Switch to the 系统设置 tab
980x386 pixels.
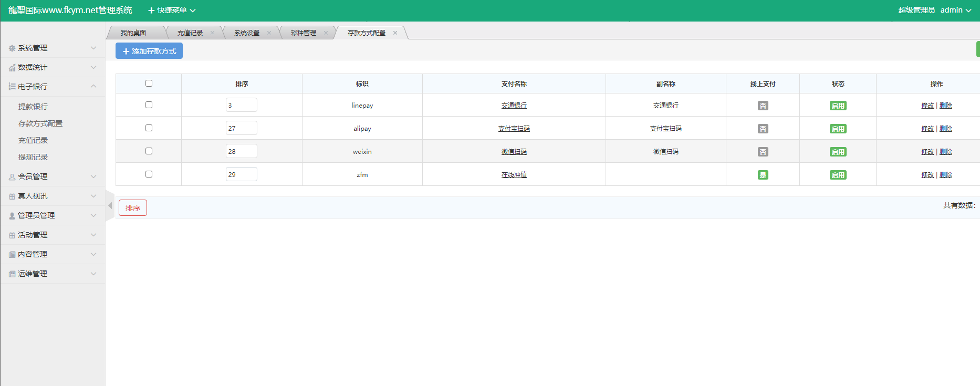pyautogui.click(x=247, y=33)
